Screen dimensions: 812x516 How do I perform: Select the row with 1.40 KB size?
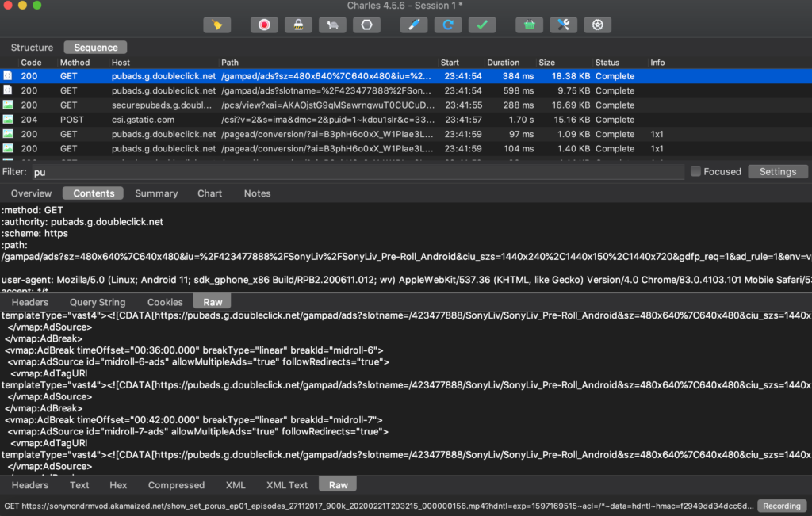pyautogui.click(x=406, y=148)
